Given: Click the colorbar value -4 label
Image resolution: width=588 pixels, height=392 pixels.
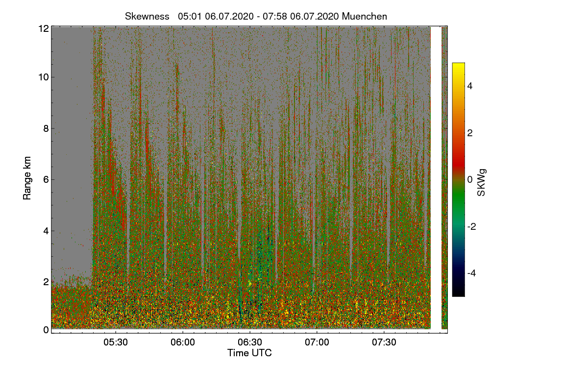Looking at the screenshot, I should [x=470, y=273].
